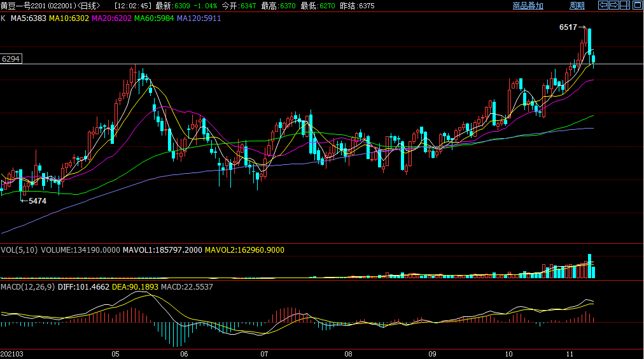Screen dimensions: 644x359
Task: Click the VOLUME:134190.0000 value
Action: pyautogui.click(x=80, y=250)
